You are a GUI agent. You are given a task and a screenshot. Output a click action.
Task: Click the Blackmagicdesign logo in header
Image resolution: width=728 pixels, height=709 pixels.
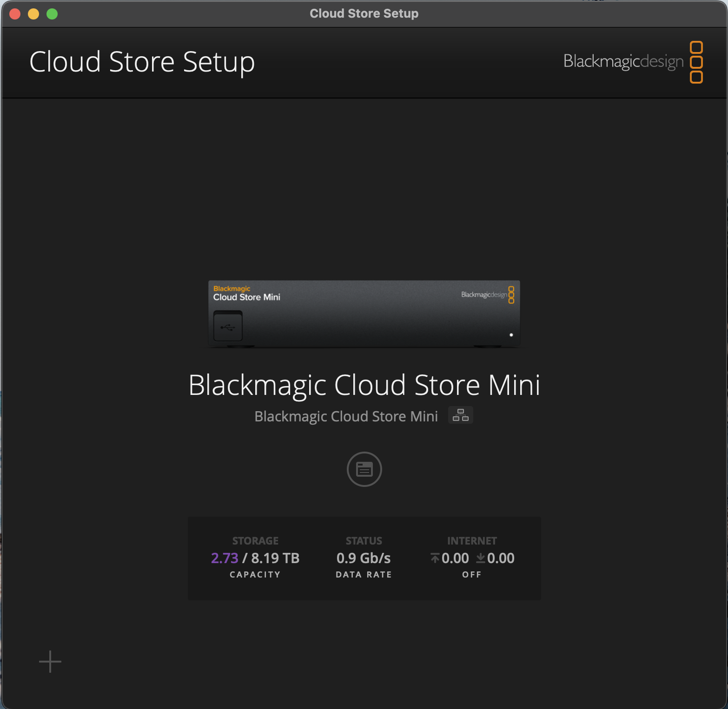633,62
